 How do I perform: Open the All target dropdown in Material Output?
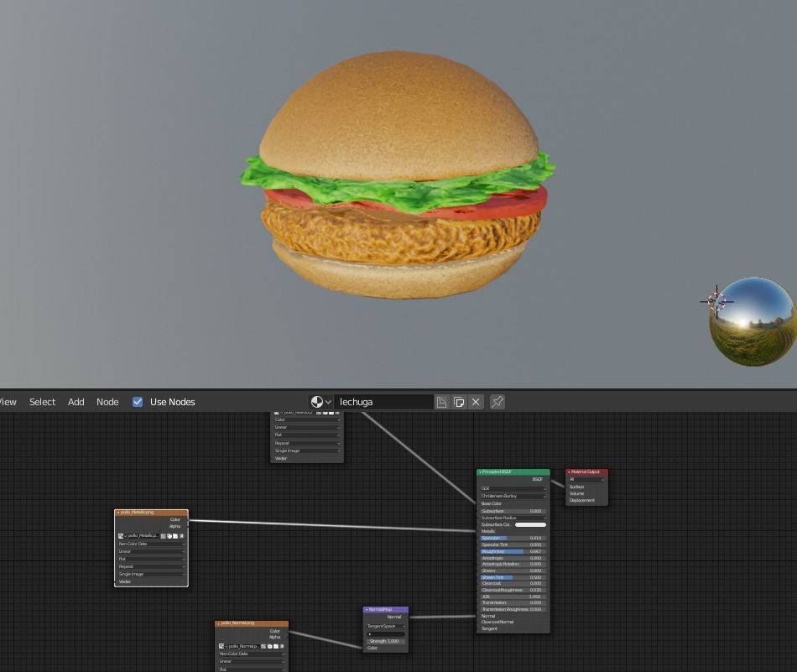[x=586, y=479]
